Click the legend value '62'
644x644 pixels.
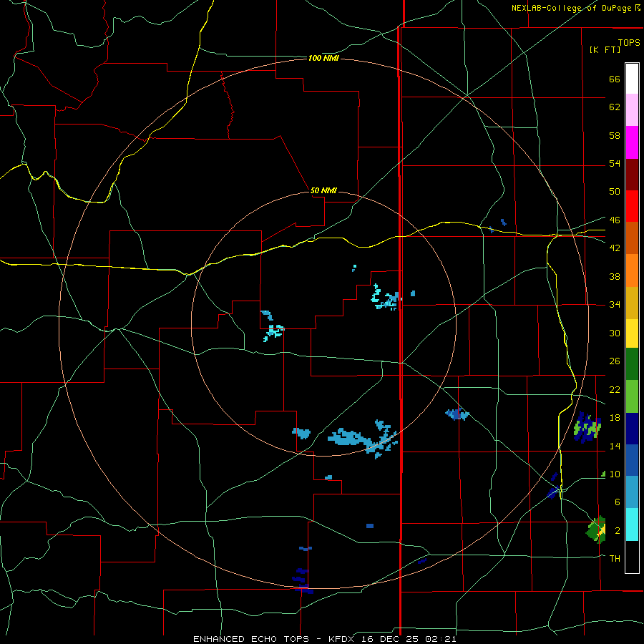click(615, 107)
